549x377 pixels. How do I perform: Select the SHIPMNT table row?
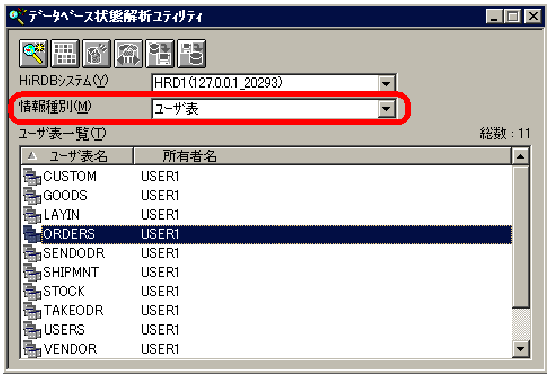tap(266, 273)
